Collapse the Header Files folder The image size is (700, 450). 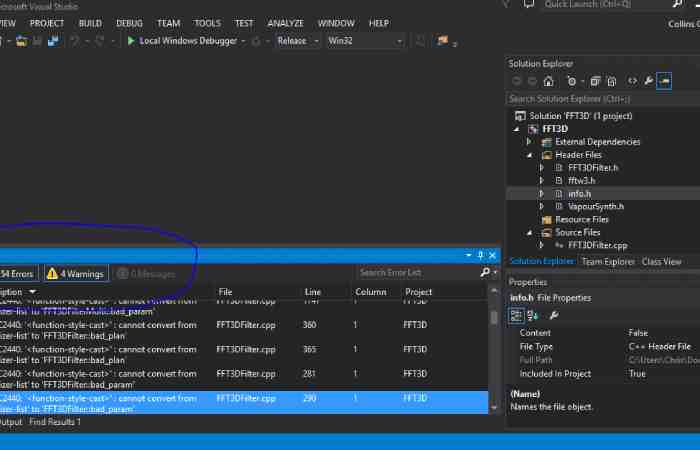[529, 155]
